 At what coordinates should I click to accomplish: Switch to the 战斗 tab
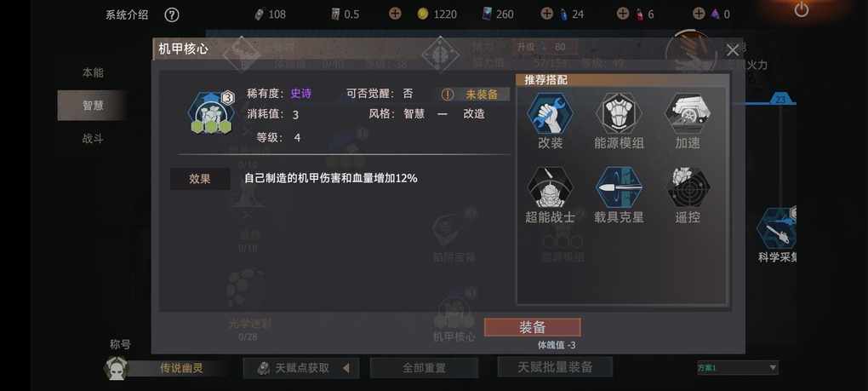point(93,139)
